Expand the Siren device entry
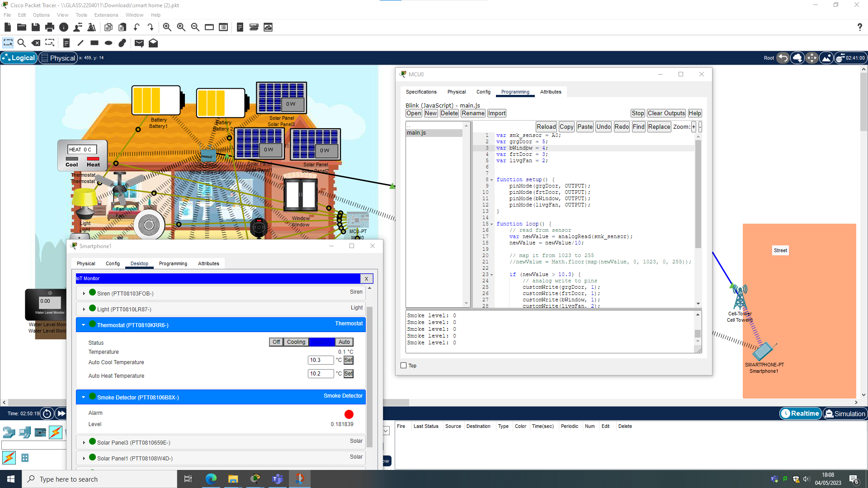This screenshot has width=868, height=488. coord(84,293)
